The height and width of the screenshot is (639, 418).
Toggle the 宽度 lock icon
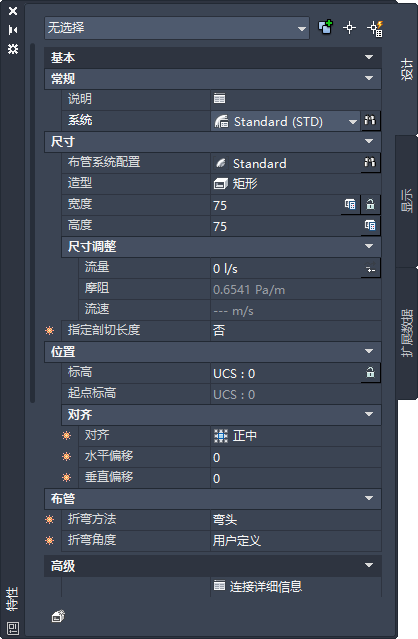370,204
